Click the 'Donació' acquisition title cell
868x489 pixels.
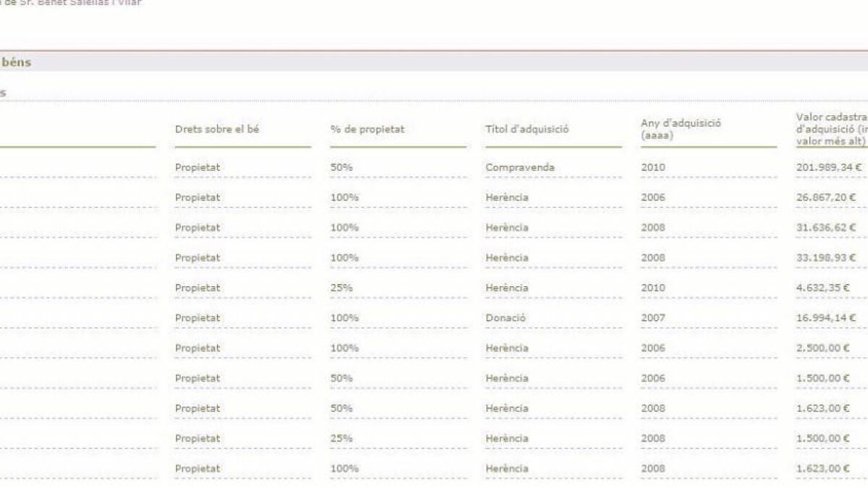click(505, 317)
